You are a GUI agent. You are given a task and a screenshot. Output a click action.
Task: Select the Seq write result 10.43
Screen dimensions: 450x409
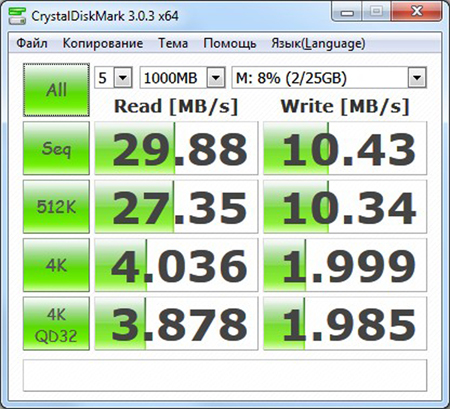click(345, 148)
